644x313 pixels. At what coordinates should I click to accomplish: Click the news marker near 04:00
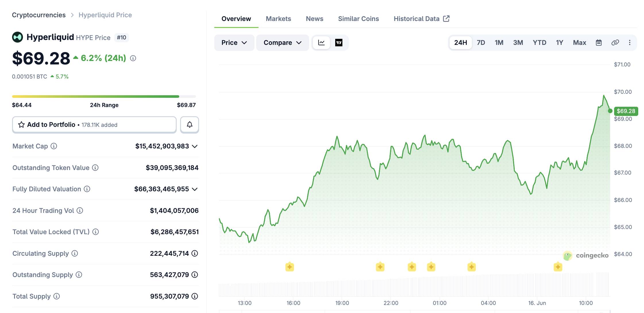[x=471, y=267]
